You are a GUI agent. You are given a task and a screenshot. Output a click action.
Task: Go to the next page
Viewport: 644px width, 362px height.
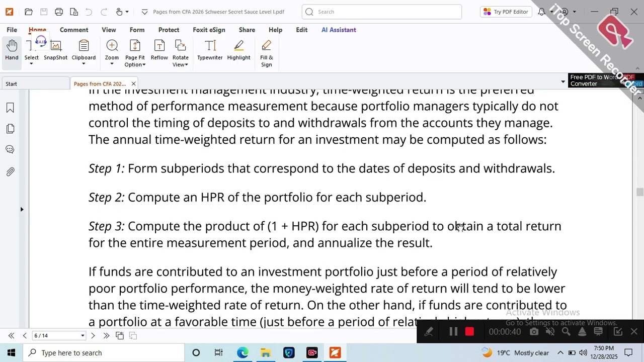pos(93,335)
